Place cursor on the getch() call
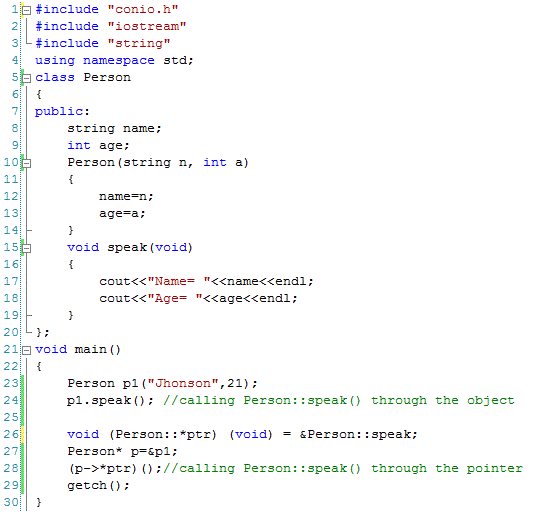Screen dimensions: 534x513 (x=98, y=486)
